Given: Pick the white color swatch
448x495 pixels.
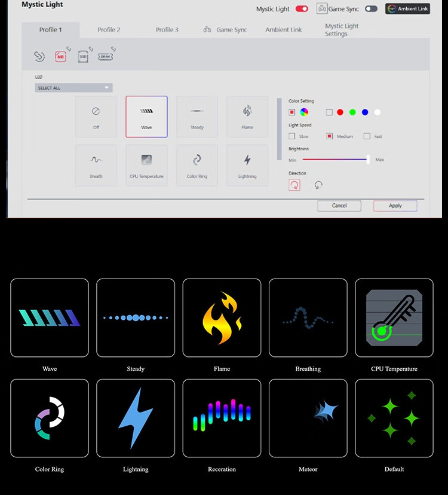Looking at the screenshot, I should (x=378, y=112).
